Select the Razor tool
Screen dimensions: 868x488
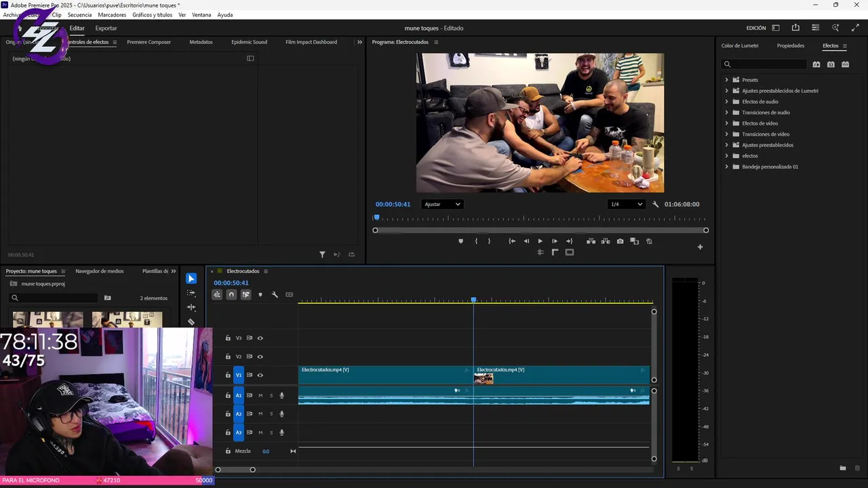(x=191, y=322)
